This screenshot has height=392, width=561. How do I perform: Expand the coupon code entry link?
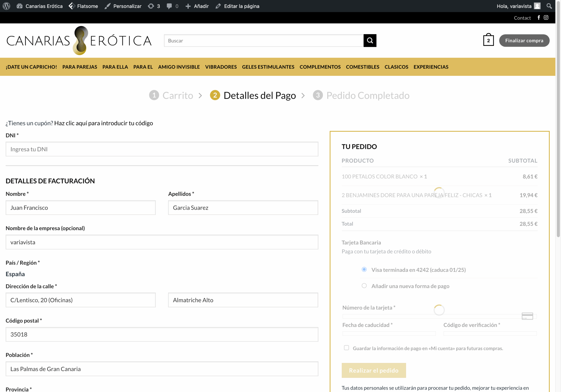(103, 123)
